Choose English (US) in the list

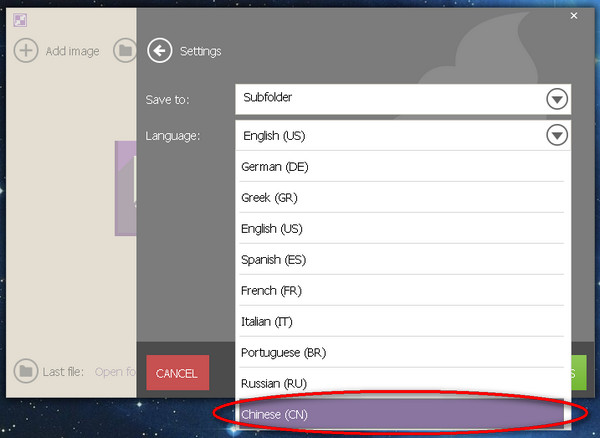[402, 228]
